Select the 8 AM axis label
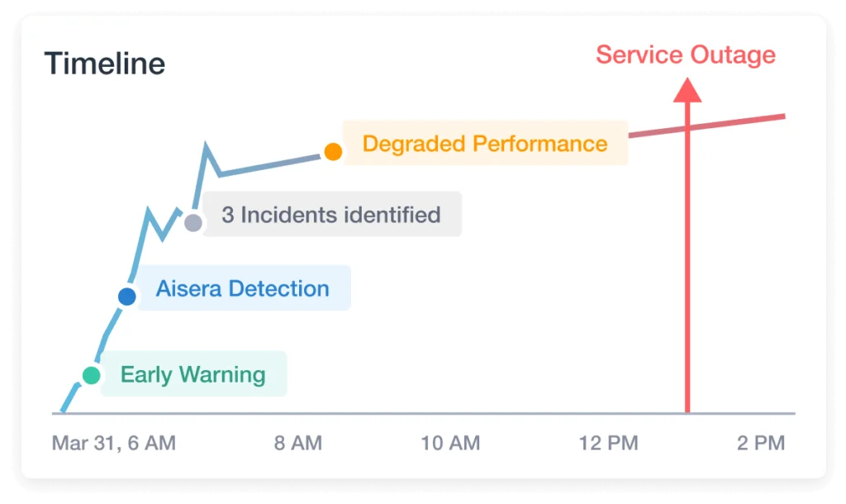Screen dimensions: 846x504 297,443
